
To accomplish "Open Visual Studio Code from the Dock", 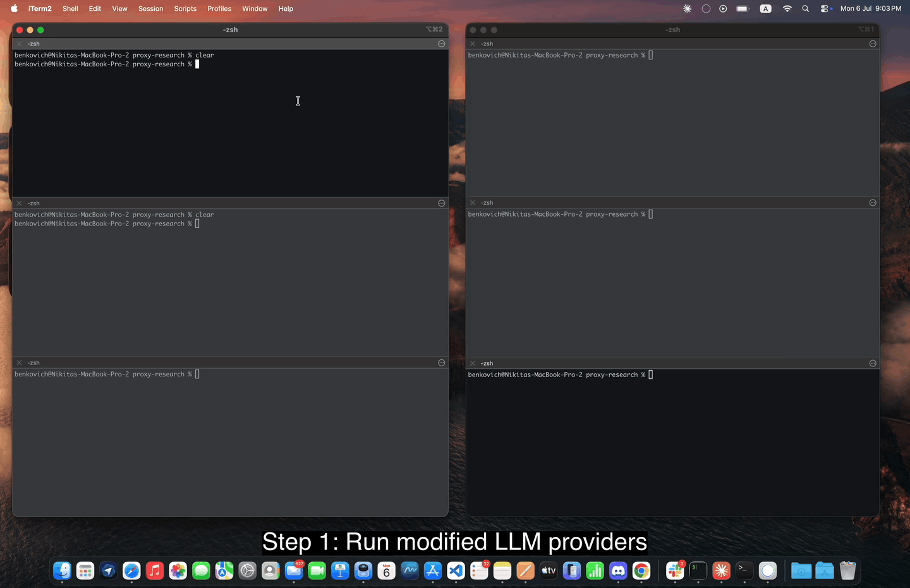I will click(x=456, y=571).
